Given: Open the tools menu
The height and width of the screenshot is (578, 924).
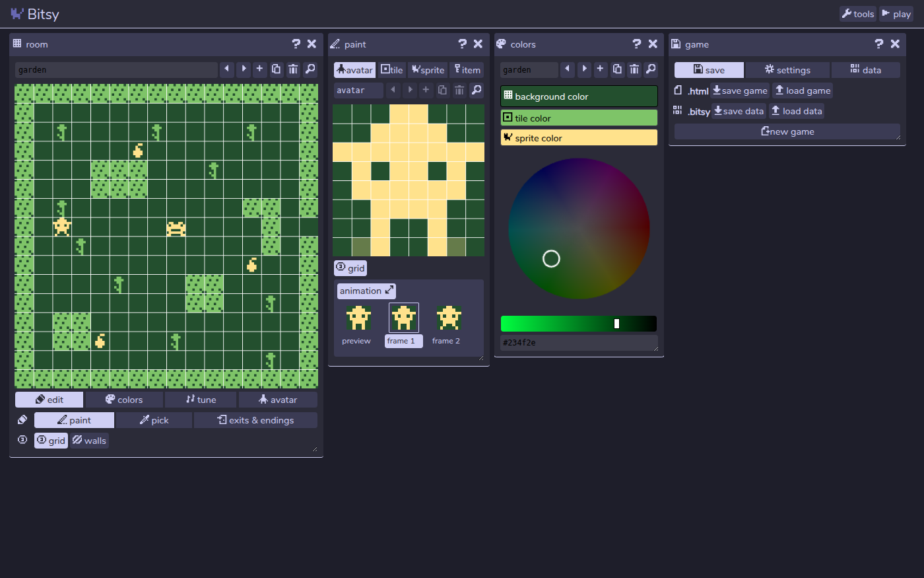Looking at the screenshot, I should click(x=857, y=14).
